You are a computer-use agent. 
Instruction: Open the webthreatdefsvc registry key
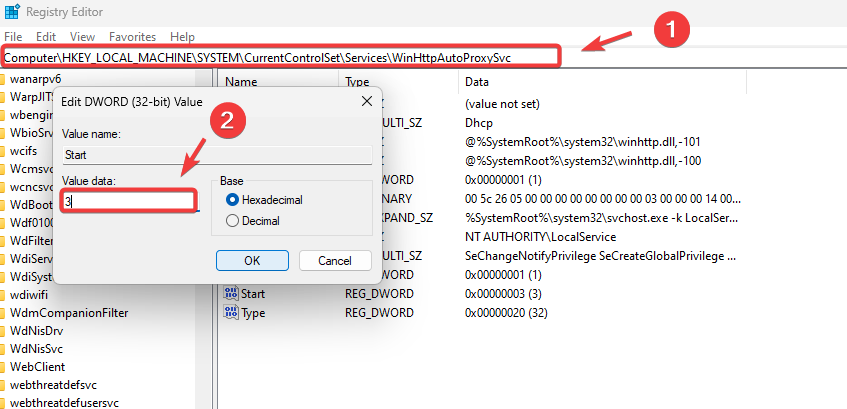pyautogui.click(x=53, y=385)
